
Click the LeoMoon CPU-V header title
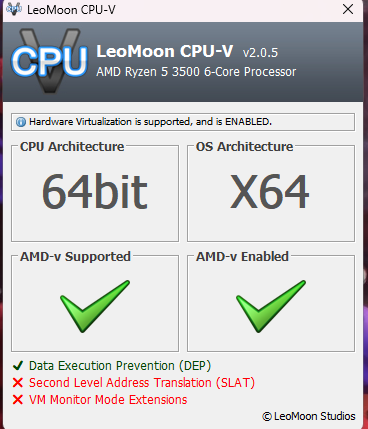(x=165, y=51)
